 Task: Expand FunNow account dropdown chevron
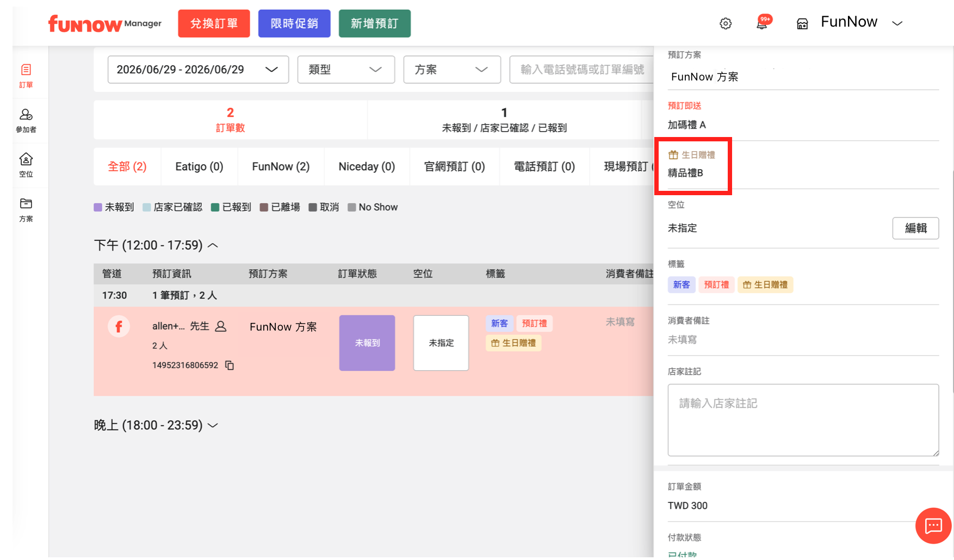[897, 23]
